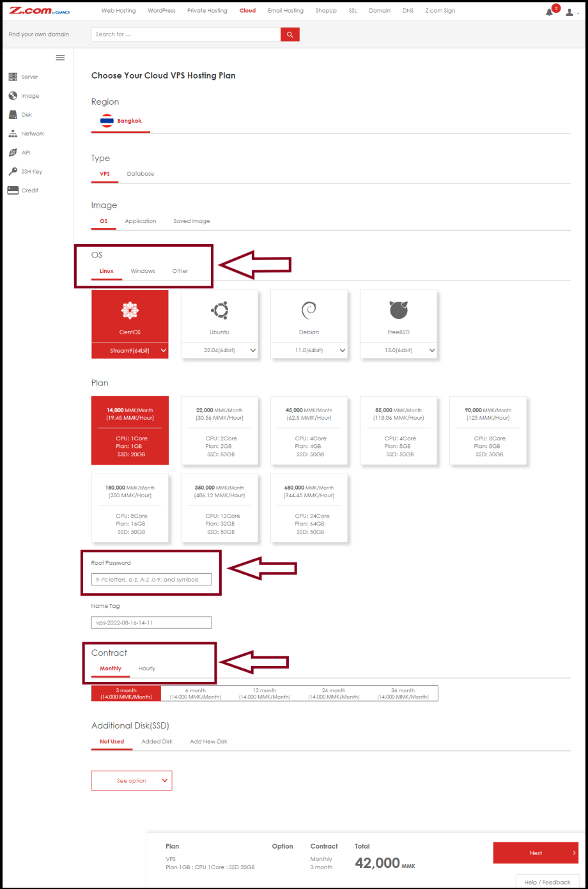Open the CentOS Stream9 version dropdown

[130, 350]
